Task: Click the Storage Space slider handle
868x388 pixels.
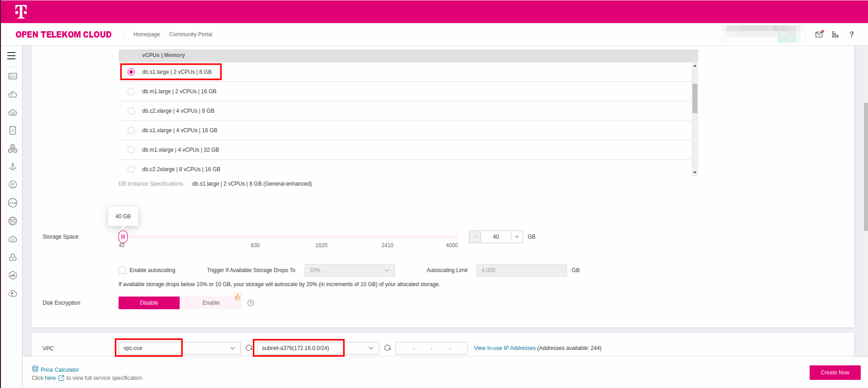Action: click(x=123, y=237)
